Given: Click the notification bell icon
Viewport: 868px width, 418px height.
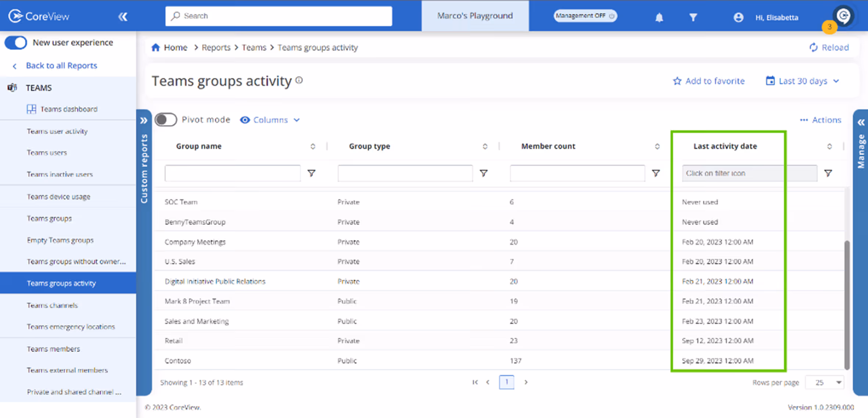Looking at the screenshot, I should (x=659, y=17).
